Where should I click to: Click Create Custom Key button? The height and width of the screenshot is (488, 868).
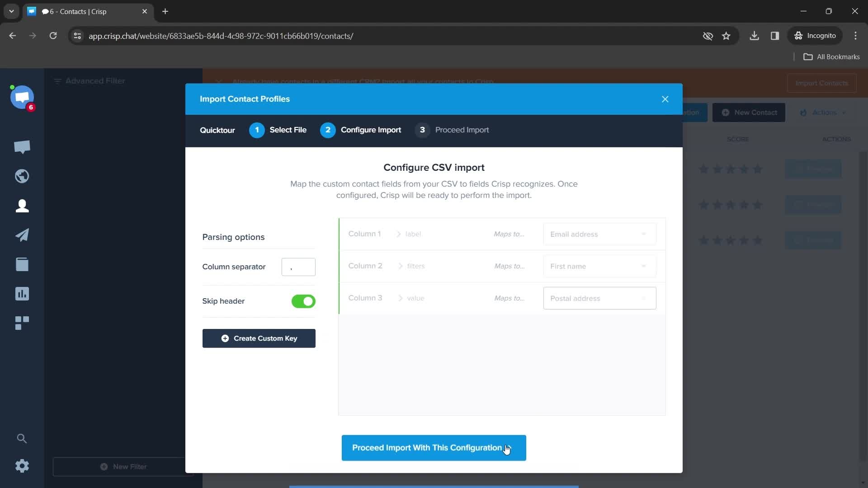click(259, 338)
